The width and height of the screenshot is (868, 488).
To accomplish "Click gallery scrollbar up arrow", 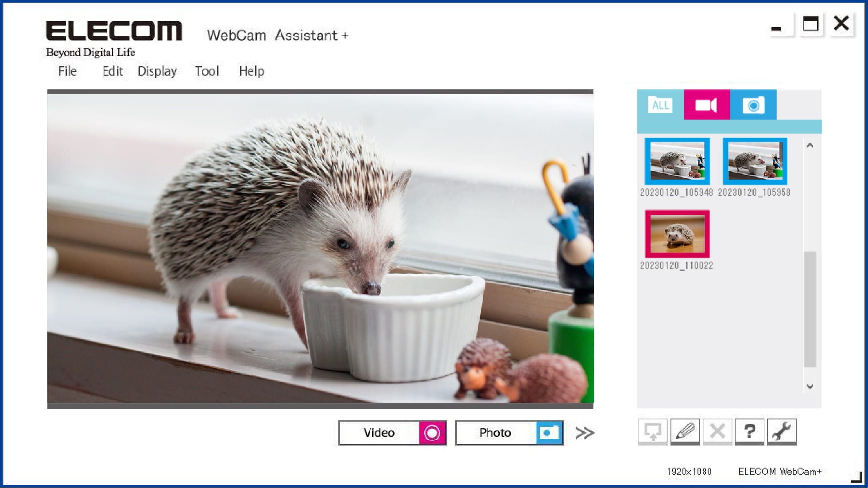I will pos(810,145).
